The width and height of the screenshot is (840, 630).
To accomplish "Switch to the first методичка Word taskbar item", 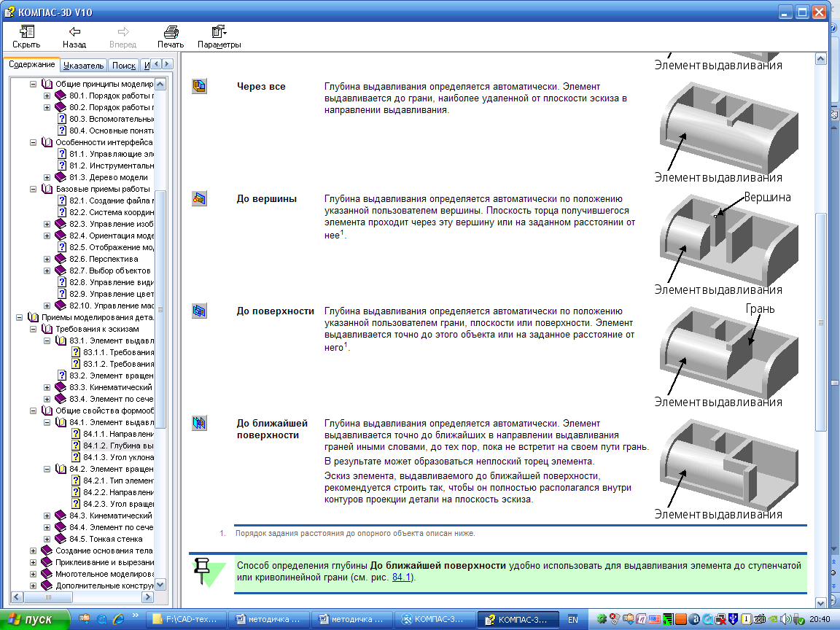I will 270,619.
